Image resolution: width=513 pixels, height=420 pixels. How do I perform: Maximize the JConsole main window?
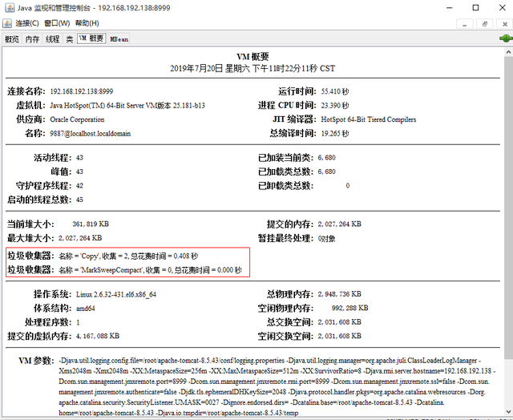[x=475, y=7]
